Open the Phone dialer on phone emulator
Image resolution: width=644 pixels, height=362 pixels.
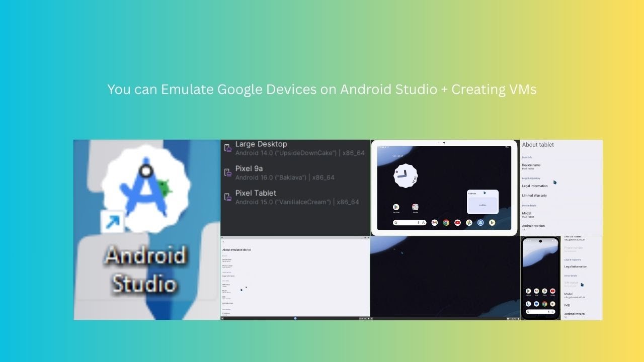tap(528, 304)
